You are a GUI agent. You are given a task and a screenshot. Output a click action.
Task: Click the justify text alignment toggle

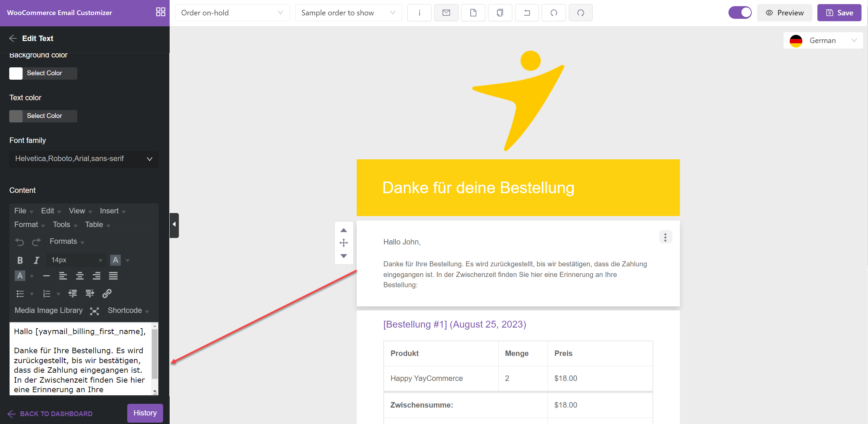113,276
